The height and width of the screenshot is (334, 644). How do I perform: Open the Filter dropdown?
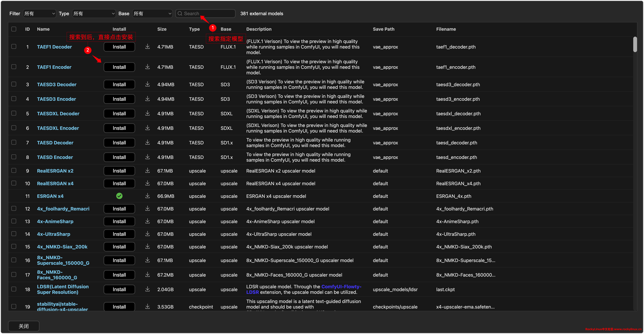[40, 13]
